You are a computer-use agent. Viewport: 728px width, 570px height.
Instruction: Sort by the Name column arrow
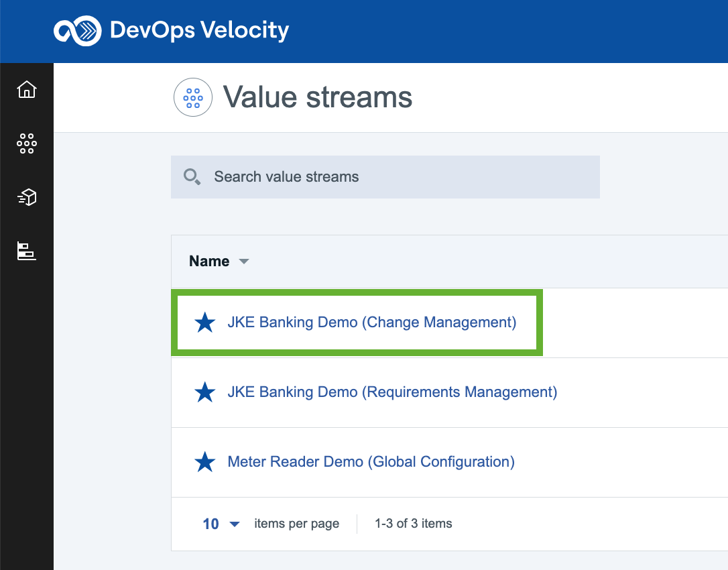coord(244,262)
